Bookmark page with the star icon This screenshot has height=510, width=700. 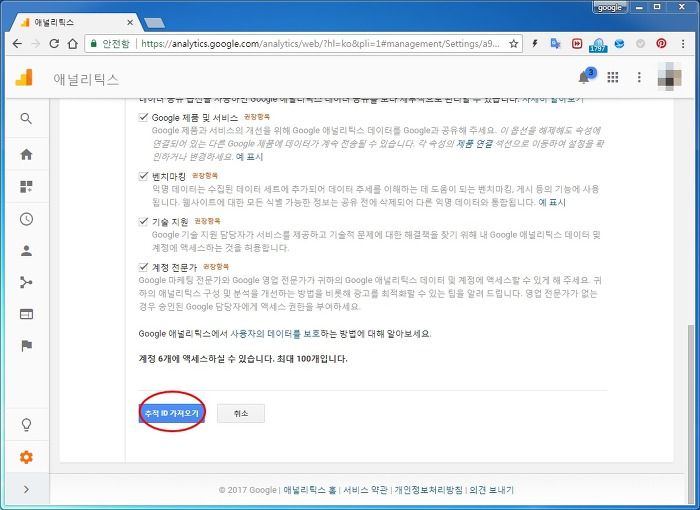pyautogui.click(x=514, y=43)
